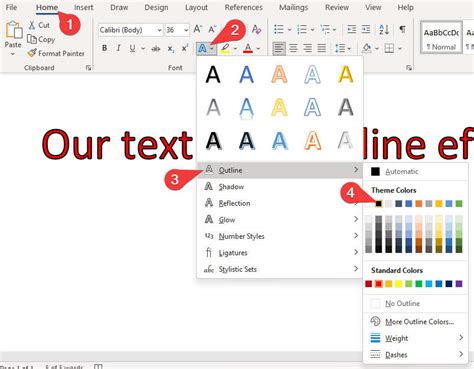
Task: Click the Text Effects and Typography button
Action: tap(202, 49)
